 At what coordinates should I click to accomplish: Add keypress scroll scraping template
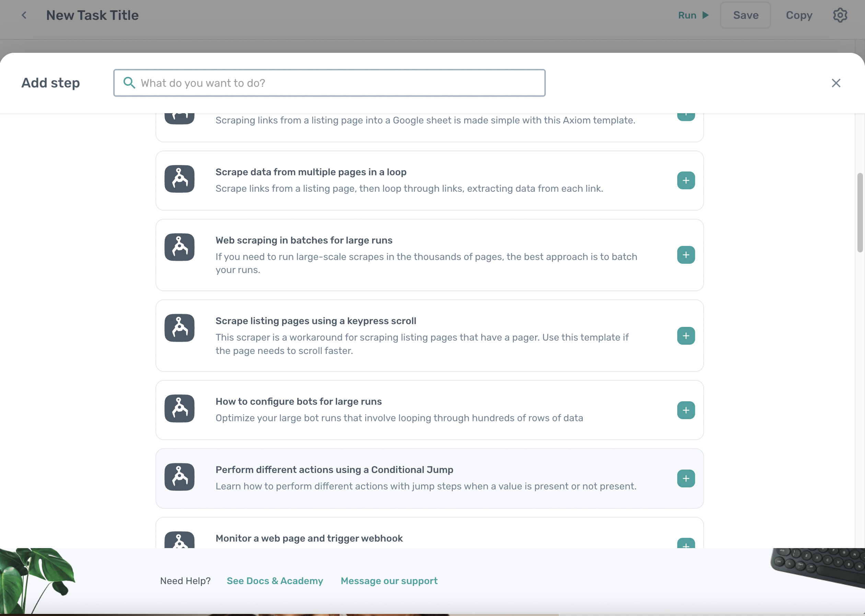[685, 336]
